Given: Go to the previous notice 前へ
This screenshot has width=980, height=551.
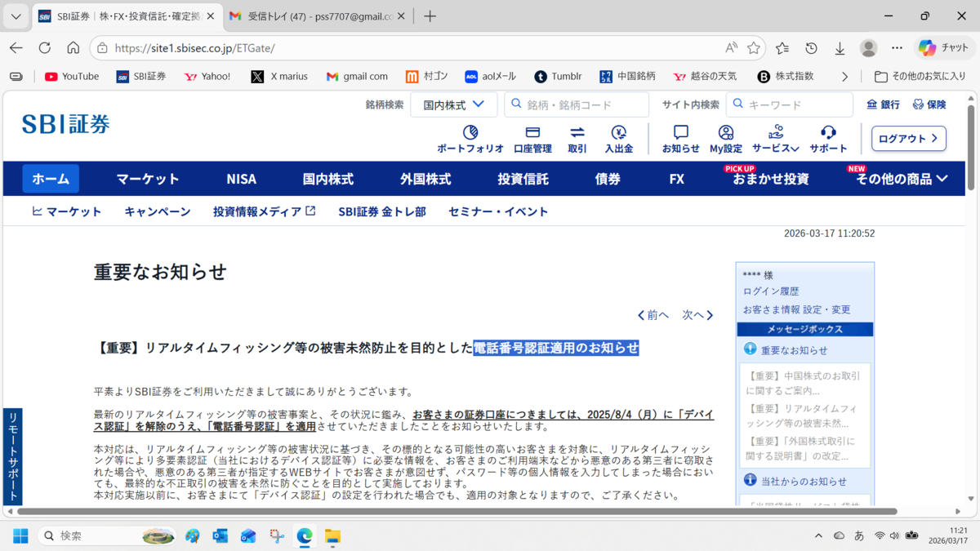Looking at the screenshot, I should tap(653, 315).
